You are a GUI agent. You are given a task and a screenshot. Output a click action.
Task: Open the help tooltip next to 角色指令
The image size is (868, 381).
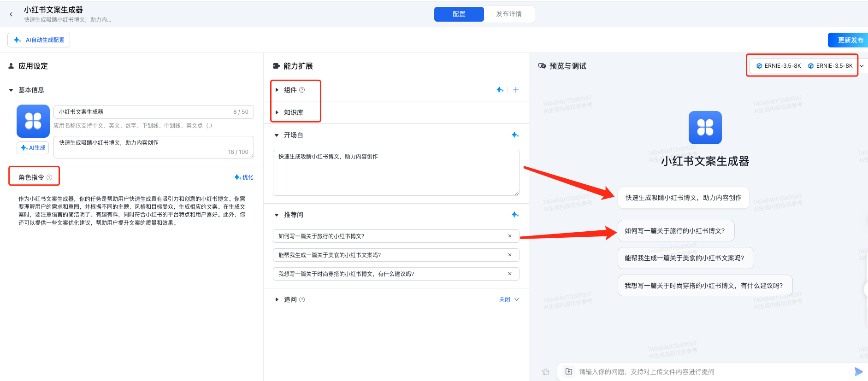49,177
